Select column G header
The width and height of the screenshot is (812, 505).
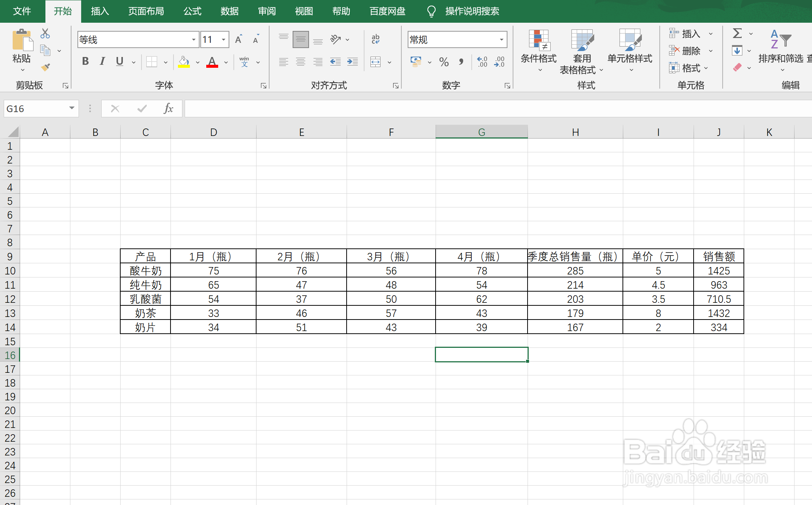coord(481,132)
